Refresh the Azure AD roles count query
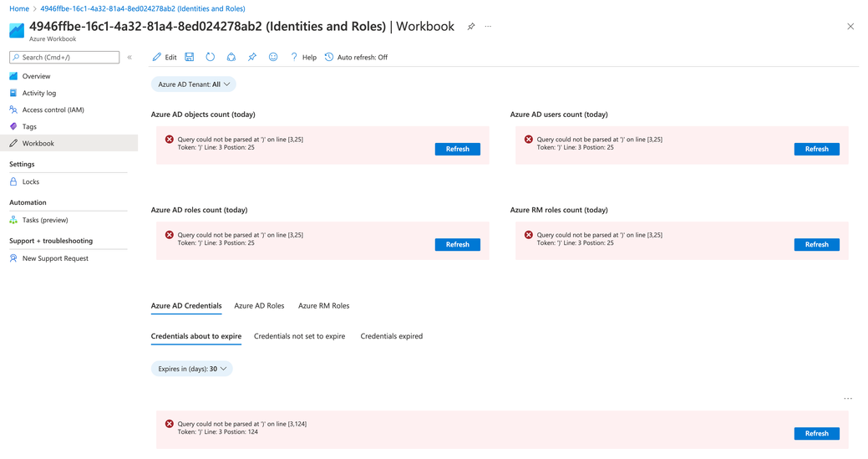The width and height of the screenshot is (868, 459). (x=457, y=244)
